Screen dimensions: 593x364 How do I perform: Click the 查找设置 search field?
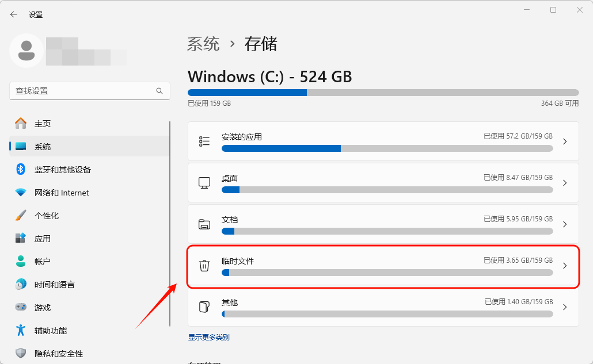(x=90, y=91)
